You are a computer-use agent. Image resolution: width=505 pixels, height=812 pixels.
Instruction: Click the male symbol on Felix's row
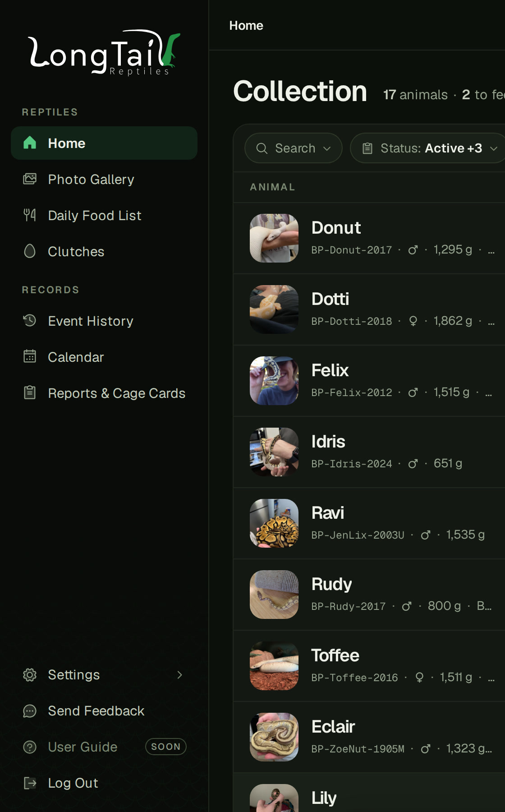point(413,392)
